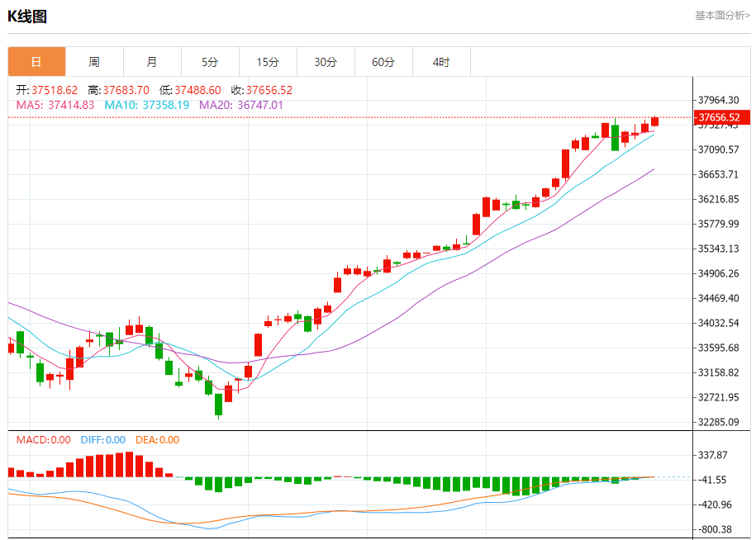Open the 60分 interval tab
The image size is (756, 540).
point(384,62)
